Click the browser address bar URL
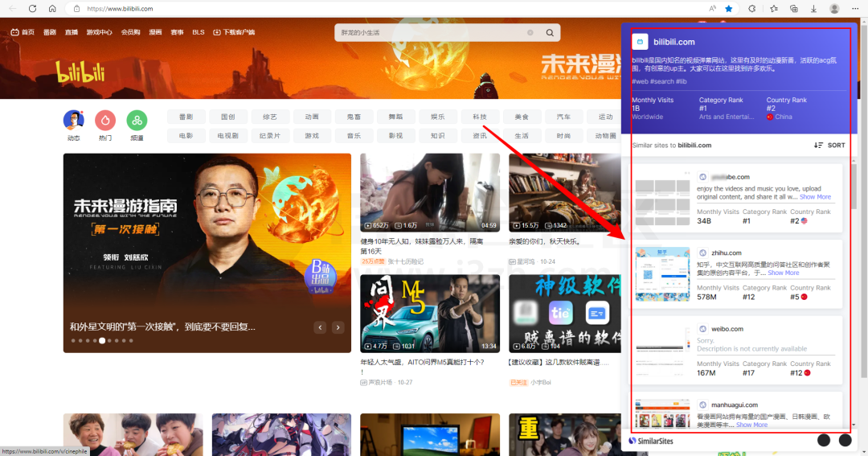 tap(120, 8)
